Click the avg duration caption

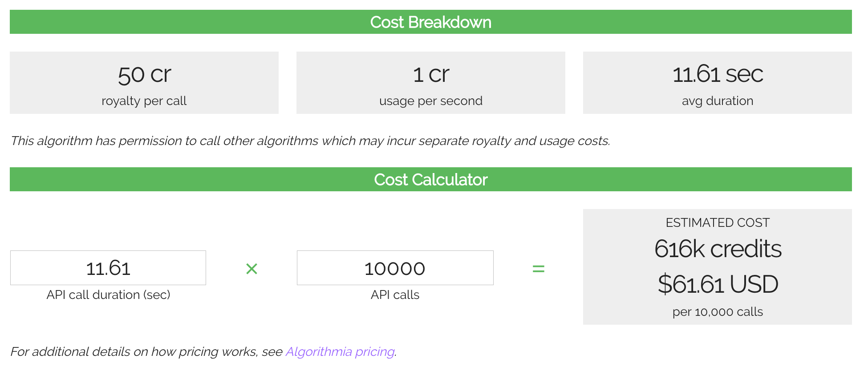click(718, 101)
